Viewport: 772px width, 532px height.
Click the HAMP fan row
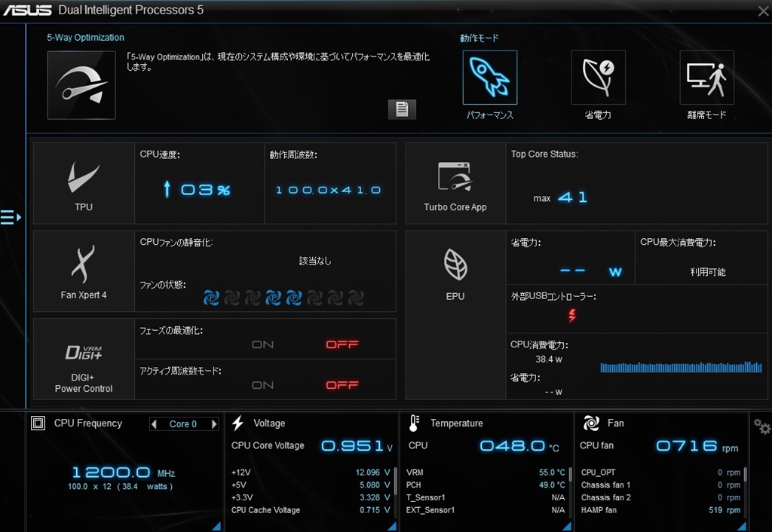tap(660, 510)
